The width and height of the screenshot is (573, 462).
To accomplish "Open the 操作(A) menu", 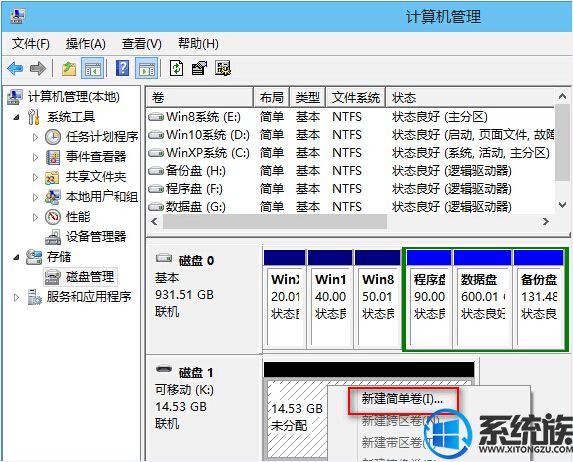I will coord(86,44).
